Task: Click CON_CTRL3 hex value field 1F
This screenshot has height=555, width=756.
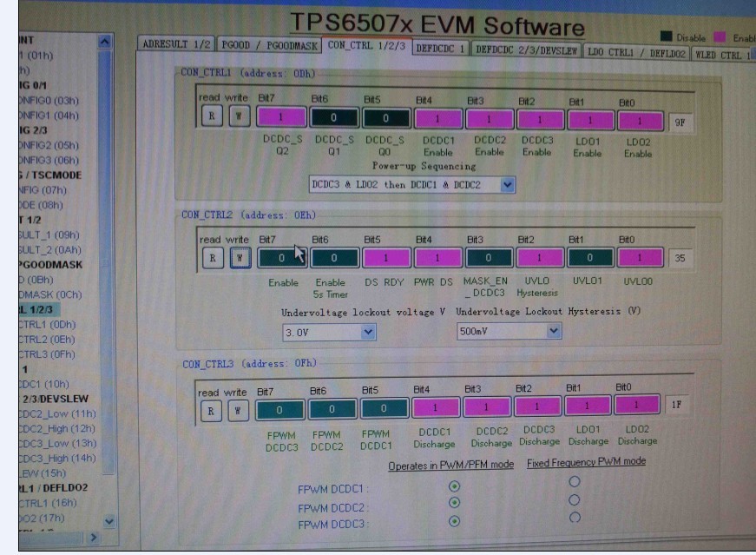Action: click(676, 405)
